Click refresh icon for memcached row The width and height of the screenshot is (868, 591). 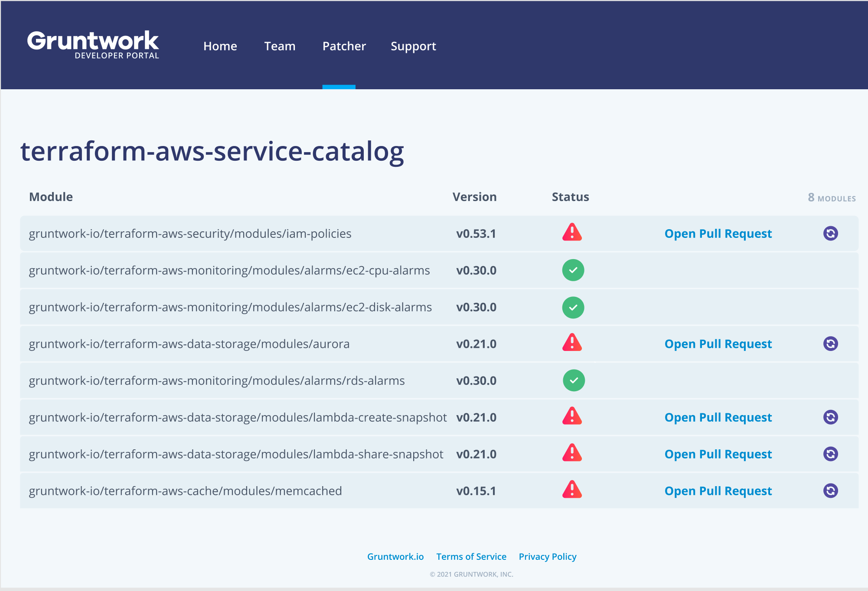pos(830,491)
